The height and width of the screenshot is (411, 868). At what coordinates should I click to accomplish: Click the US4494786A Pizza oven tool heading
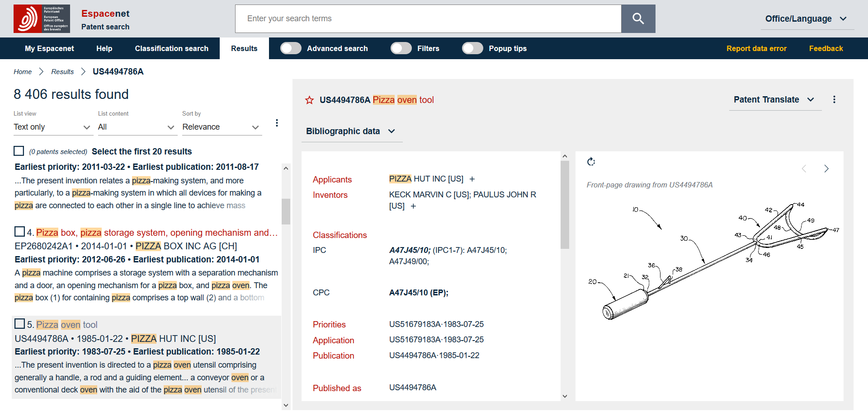[x=377, y=100]
